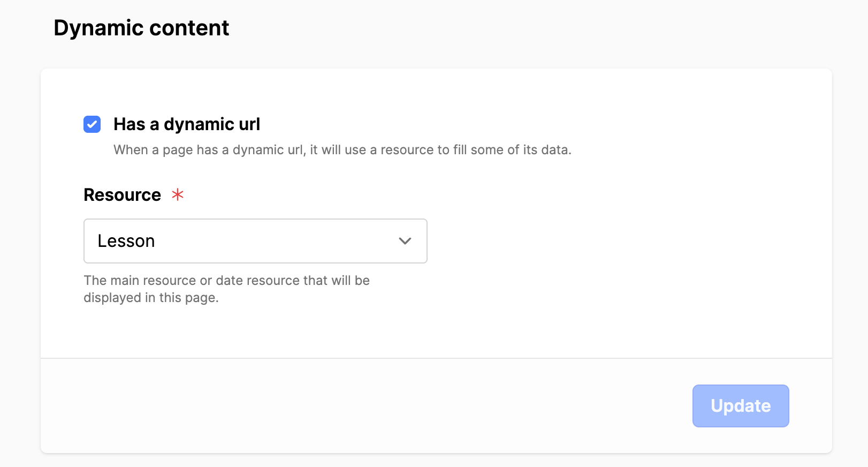This screenshot has height=467, width=868.
Task: Click the 'displayed in this page.' helper line
Action: tap(151, 298)
